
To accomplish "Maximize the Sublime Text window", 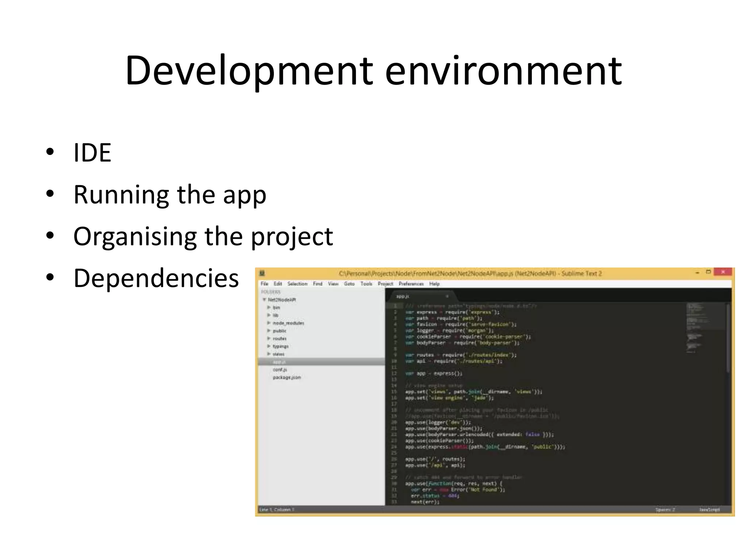I will [708, 272].
